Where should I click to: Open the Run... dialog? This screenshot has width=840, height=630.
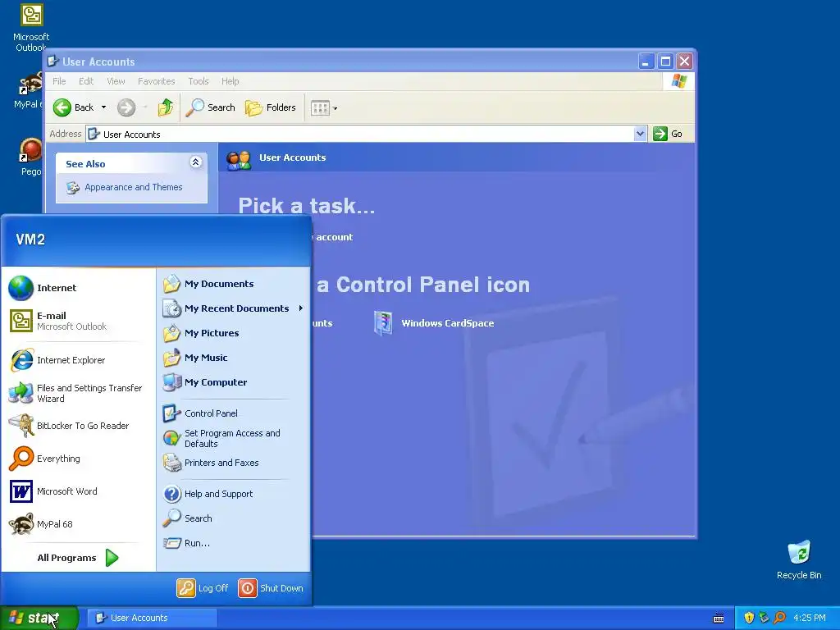234,543
